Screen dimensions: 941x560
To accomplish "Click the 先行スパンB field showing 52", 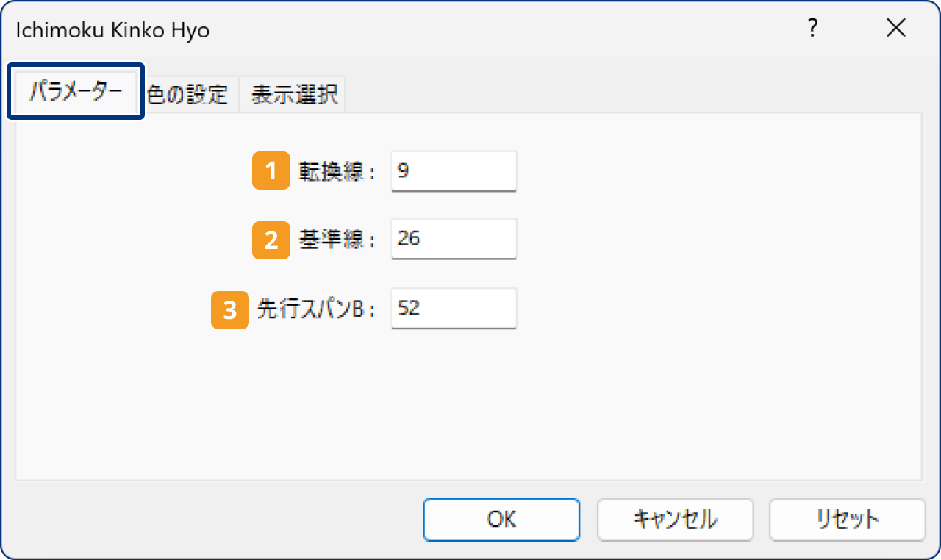I will [x=453, y=309].
